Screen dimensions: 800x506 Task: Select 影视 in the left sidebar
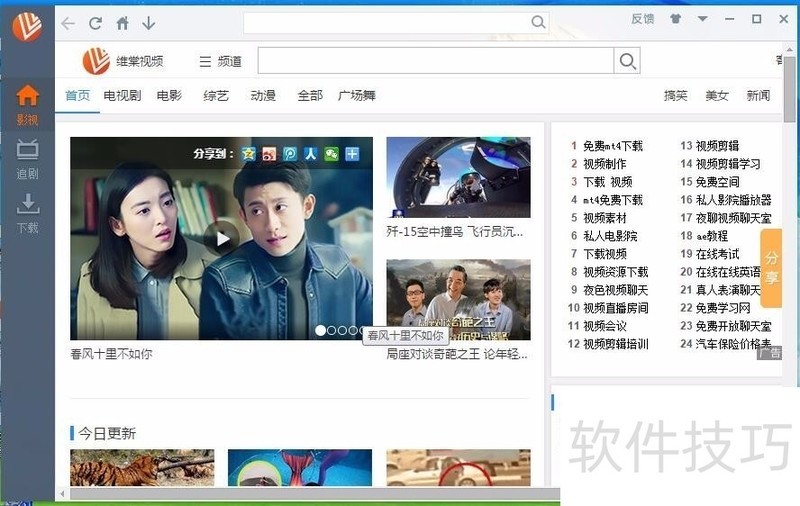(27, 105)
